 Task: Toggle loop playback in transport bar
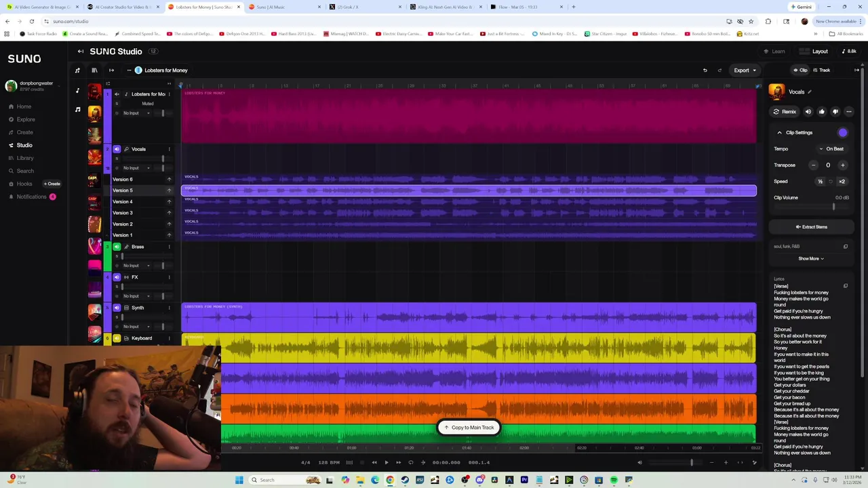click(410, 462)
